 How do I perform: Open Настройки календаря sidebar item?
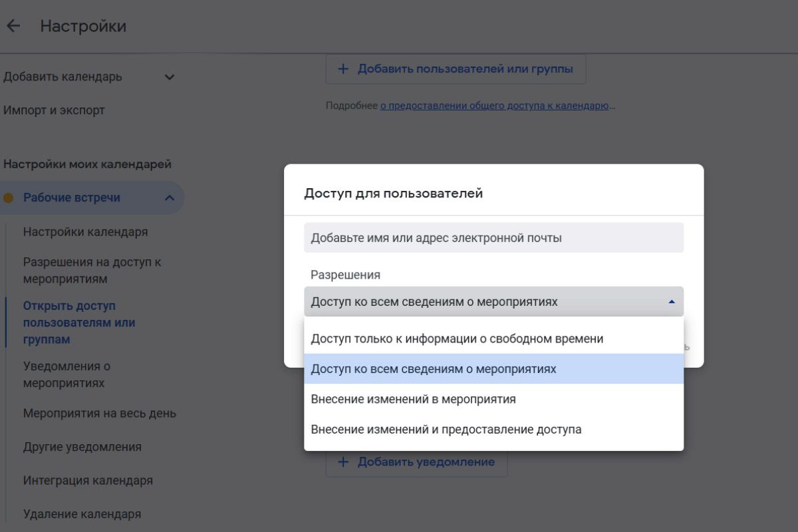(86, 232)
